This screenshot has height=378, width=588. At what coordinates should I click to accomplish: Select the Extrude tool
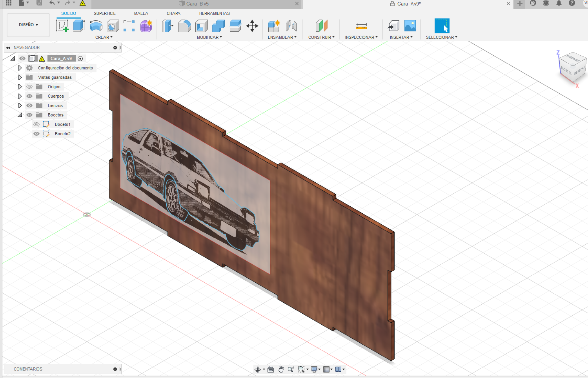tap(79, 26)
